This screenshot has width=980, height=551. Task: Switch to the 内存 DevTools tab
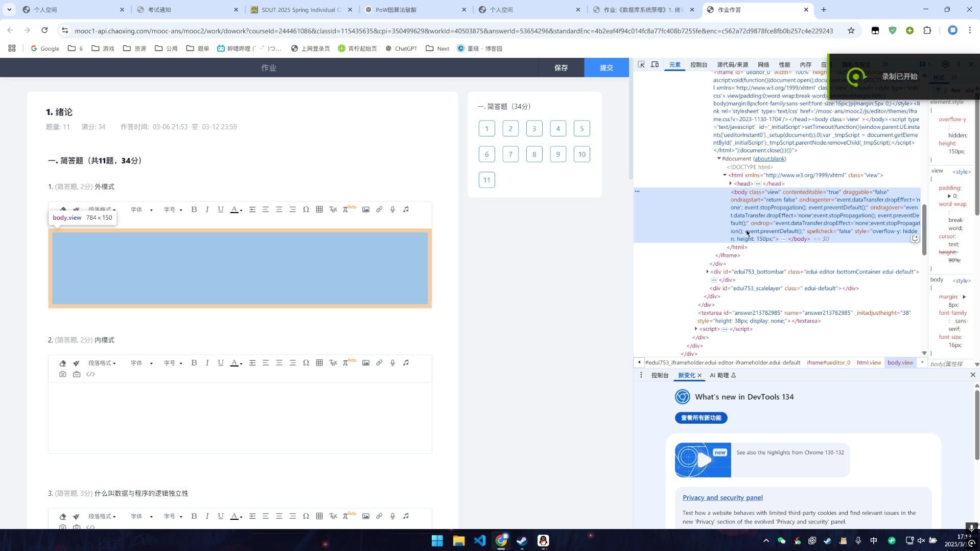tap(805, 65)
